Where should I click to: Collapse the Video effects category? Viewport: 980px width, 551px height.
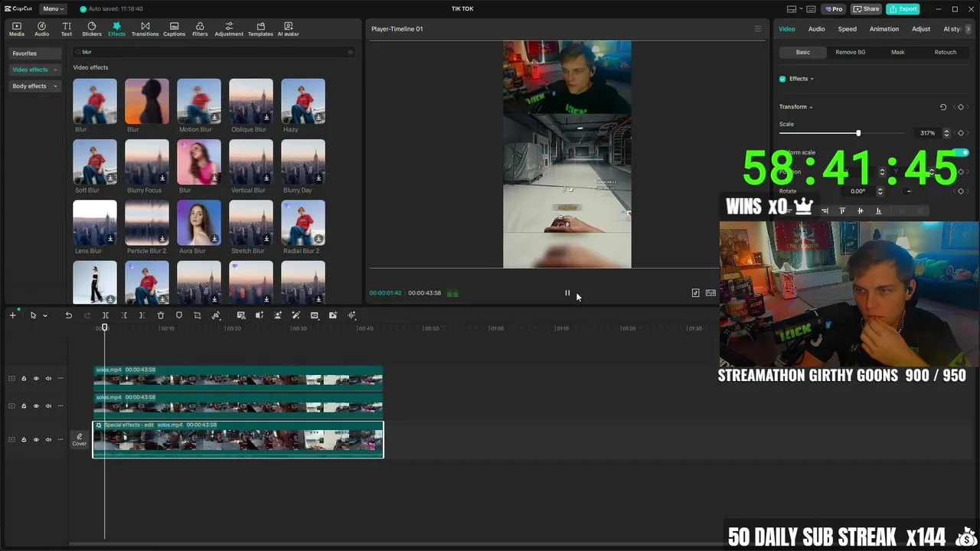tap(55, 70)
